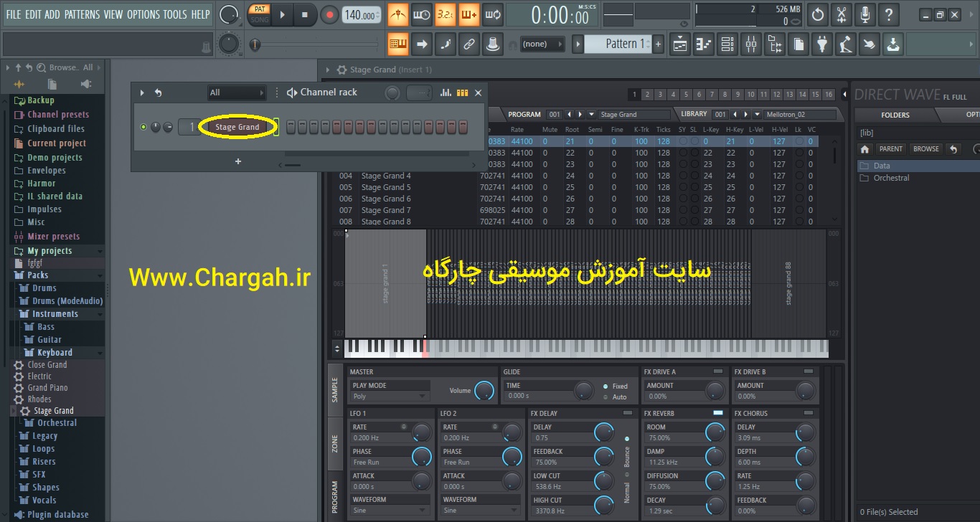Viewport: 980px width, 522px height.
Task: Open the PLAY MODE Poly dropdown
Action: click(x=390, y=396)
